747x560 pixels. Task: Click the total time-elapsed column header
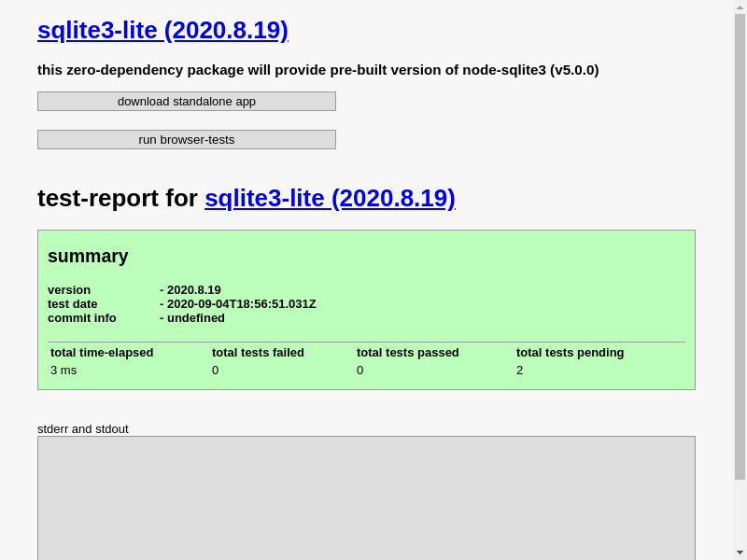tap(102, 353)
